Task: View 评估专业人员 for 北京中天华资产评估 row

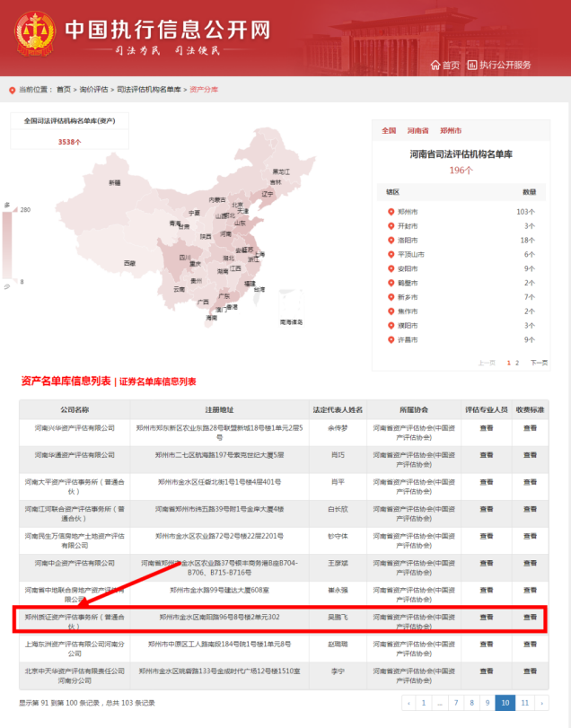Action: click(487, 671)
